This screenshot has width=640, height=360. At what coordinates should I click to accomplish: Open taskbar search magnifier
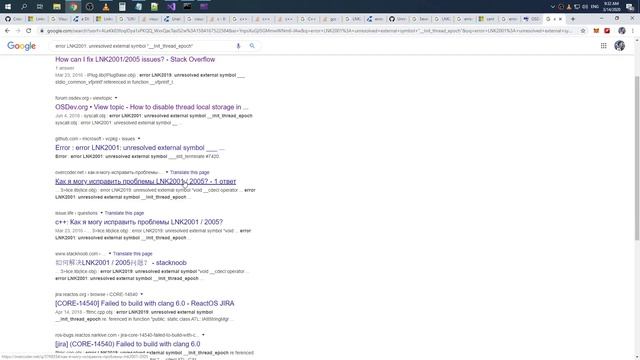point(24,6)
